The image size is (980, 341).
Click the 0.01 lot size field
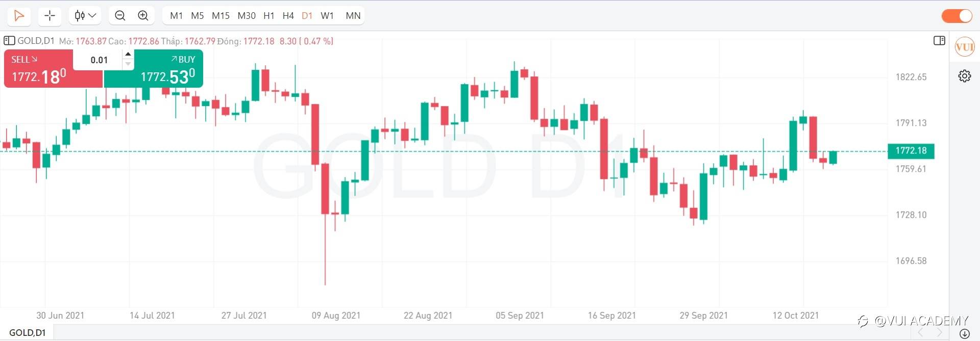99,60
